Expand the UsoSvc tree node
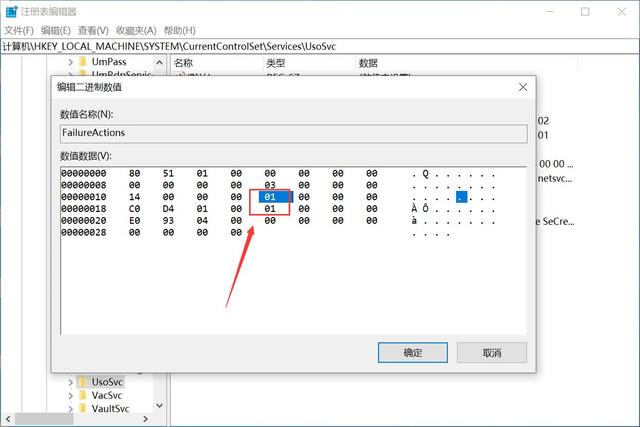This screenshot has width=640, height=427. pos(71,383)
